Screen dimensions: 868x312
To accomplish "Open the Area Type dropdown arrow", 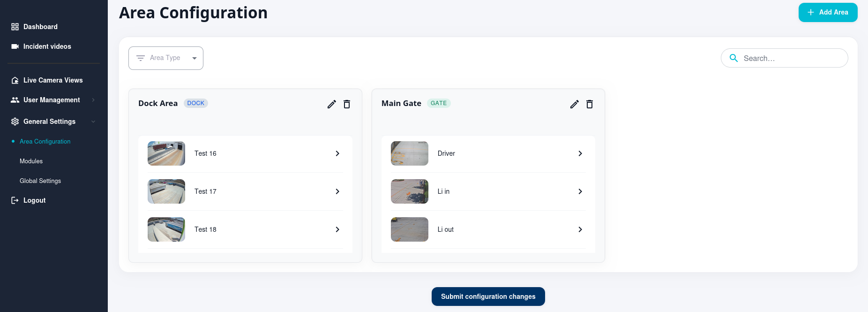I will click(195, 58).
